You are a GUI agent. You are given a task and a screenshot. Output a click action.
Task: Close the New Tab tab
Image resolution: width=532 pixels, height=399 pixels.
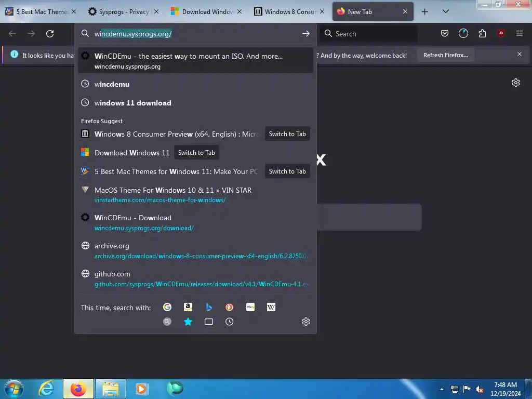click(405, 12)
